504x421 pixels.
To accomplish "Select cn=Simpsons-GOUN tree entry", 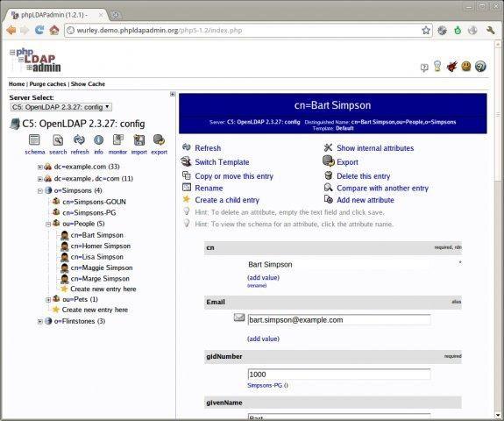I will [94, 202].
